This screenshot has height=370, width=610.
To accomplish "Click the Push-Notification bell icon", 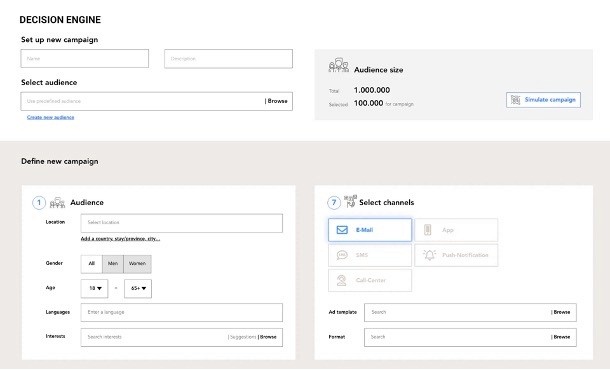I will tap(429, 255).
